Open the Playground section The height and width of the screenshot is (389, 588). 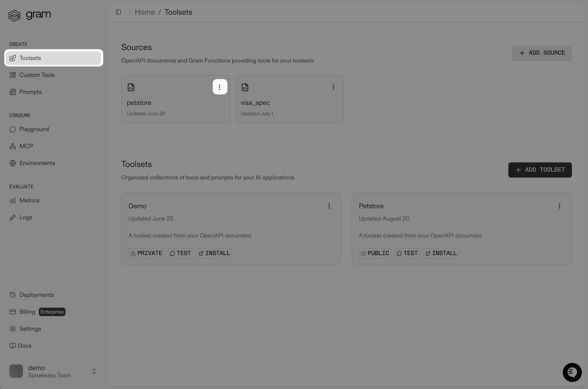pos(34,129)
